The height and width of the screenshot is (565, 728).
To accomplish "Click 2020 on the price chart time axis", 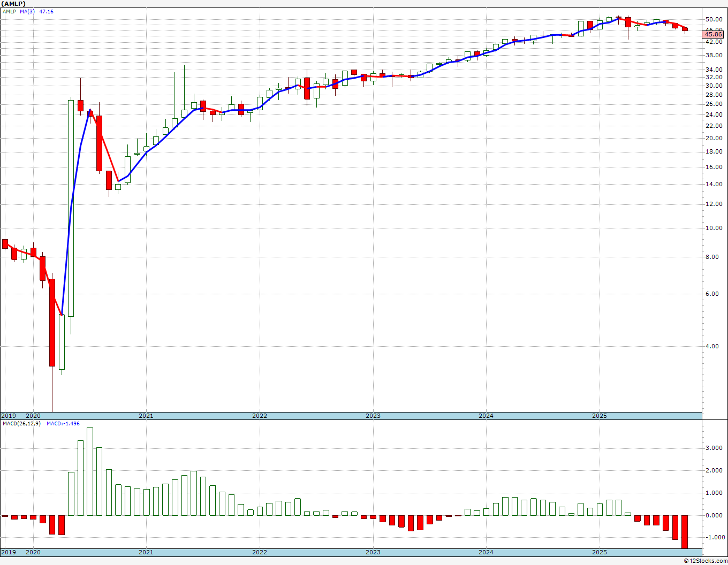I will 33,416.
